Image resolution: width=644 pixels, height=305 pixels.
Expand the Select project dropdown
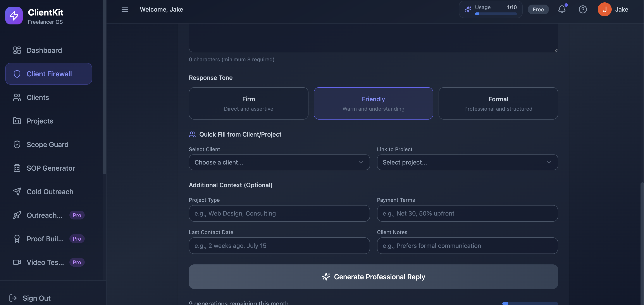[x=467, y=162]
